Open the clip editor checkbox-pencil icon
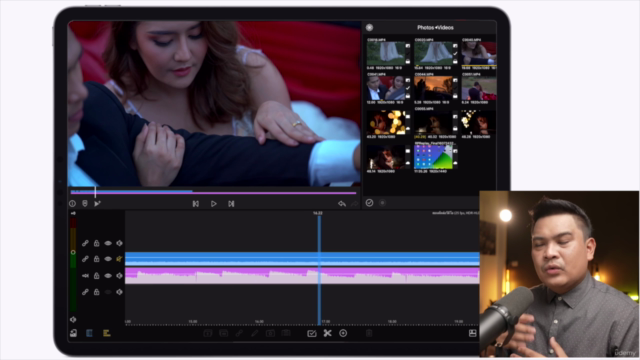 (x=312, y=333)
